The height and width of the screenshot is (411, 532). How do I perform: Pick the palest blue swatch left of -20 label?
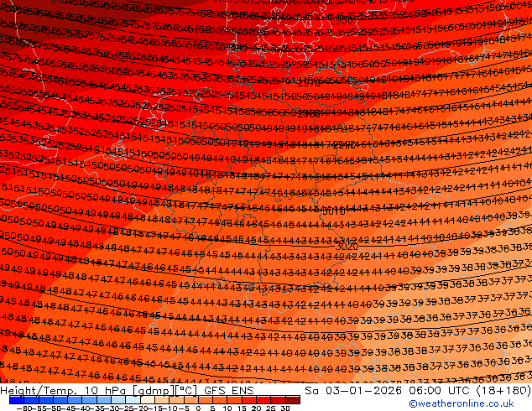(x=133, y=400)
